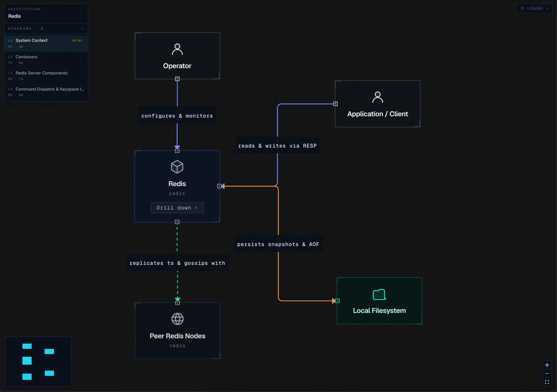Click the 'reads & writes via RESP' label
This screenshot has width=557, height=392.
coord(277,146)
